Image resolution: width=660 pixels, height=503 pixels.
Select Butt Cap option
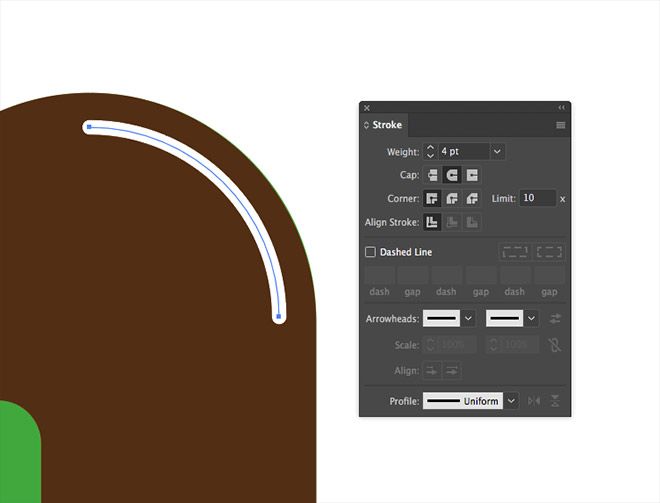tap(432, 175)
